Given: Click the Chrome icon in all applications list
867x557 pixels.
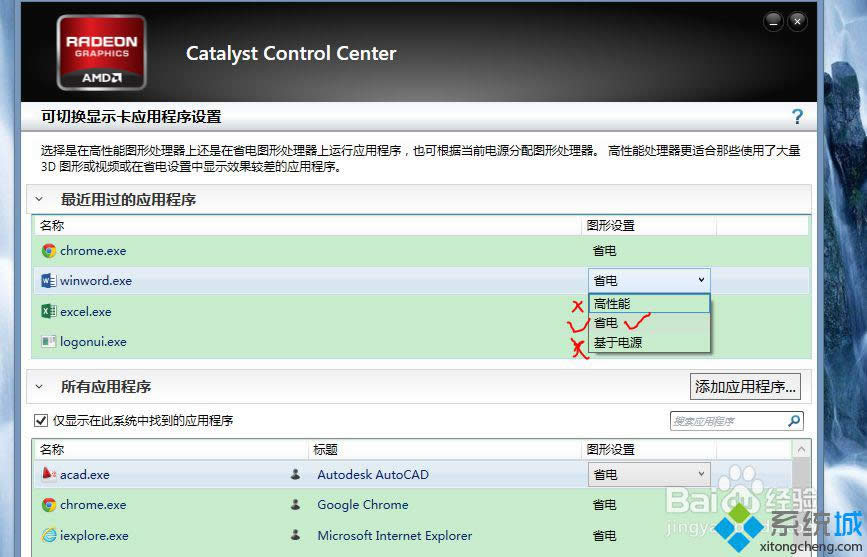Looking at the screenshot, I should (49, 504).
